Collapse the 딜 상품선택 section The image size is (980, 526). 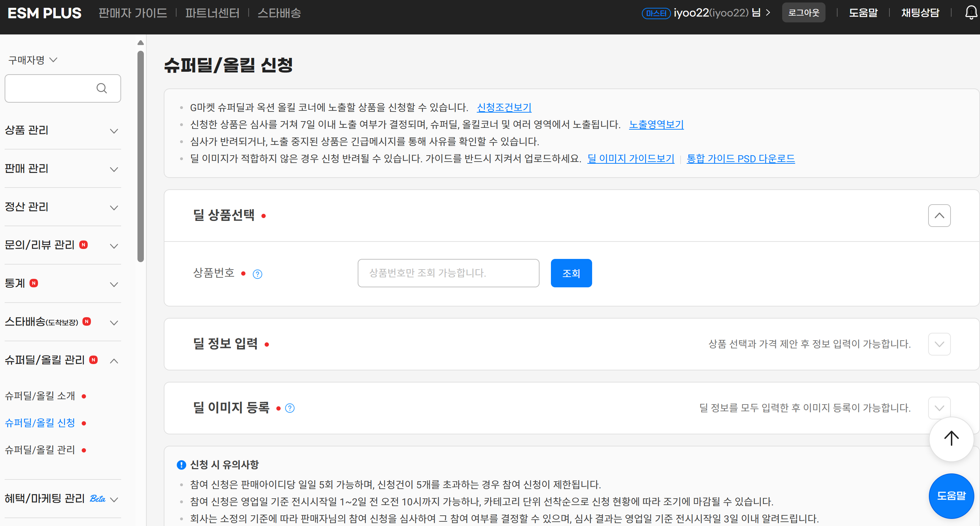(x=939, y=215)
